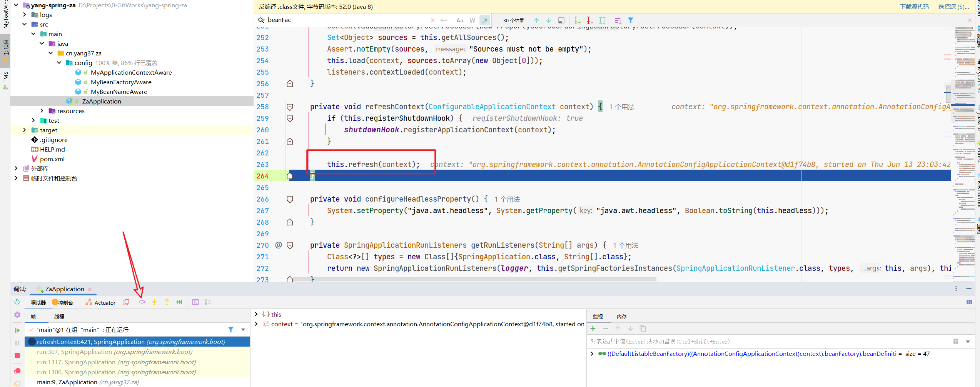Click Step Into (yellow down arrow)

(154, 302)
